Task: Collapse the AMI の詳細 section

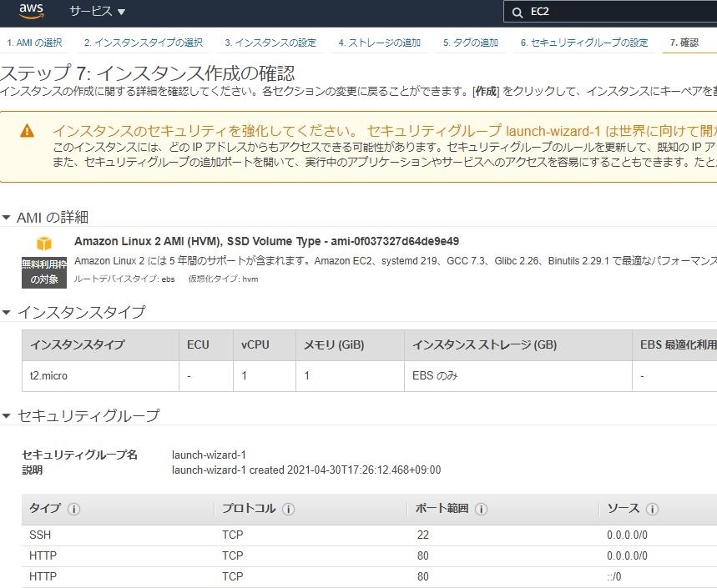Action: (7, 218)
